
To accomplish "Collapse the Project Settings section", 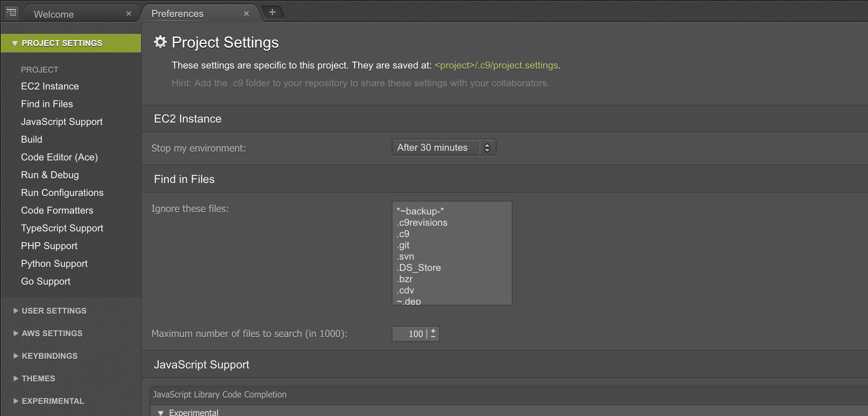I will pos(15,43).
